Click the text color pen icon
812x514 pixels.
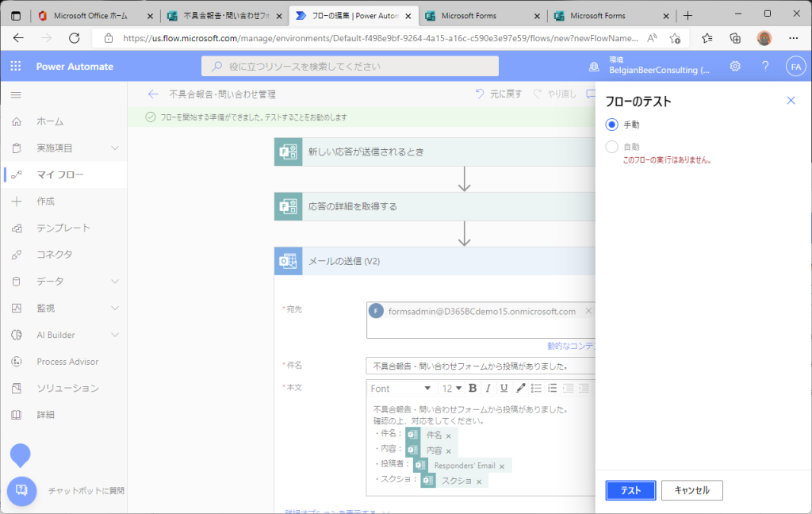pyautogui.click(x=520, y=388)
